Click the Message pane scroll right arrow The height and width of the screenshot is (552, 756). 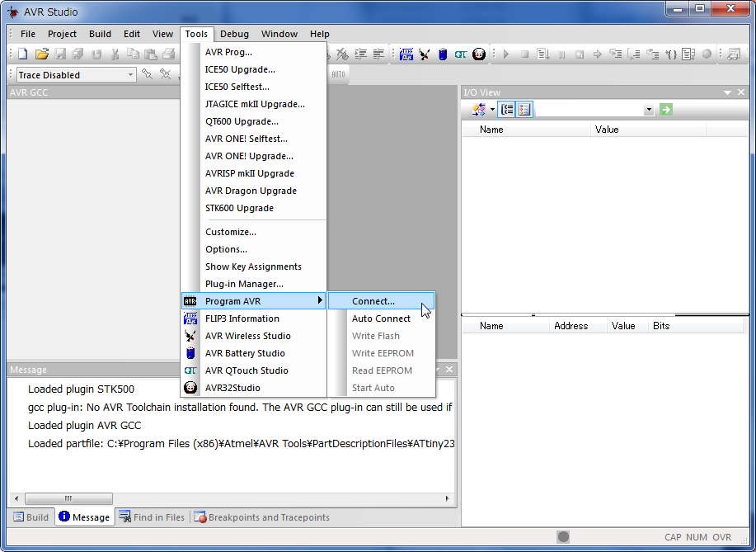tap(448, 498)
